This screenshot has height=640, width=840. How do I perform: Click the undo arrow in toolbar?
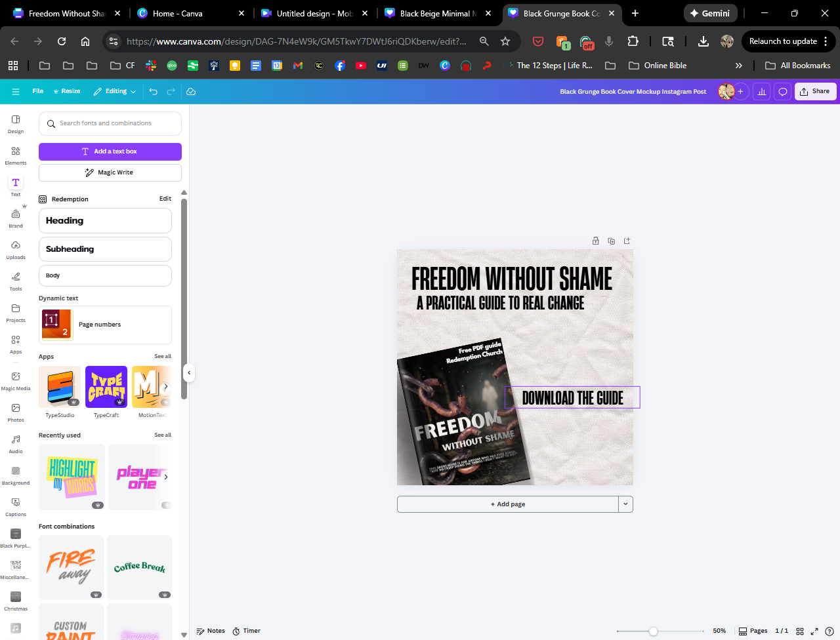(153, 92)
